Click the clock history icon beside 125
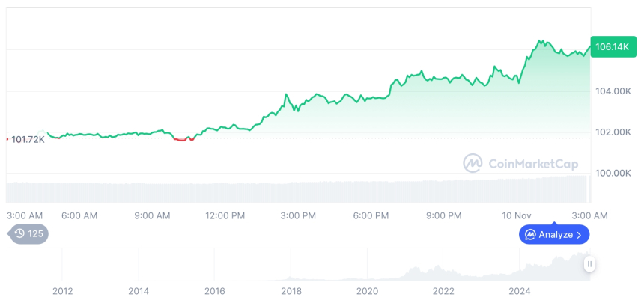 [x=19, y=234]
